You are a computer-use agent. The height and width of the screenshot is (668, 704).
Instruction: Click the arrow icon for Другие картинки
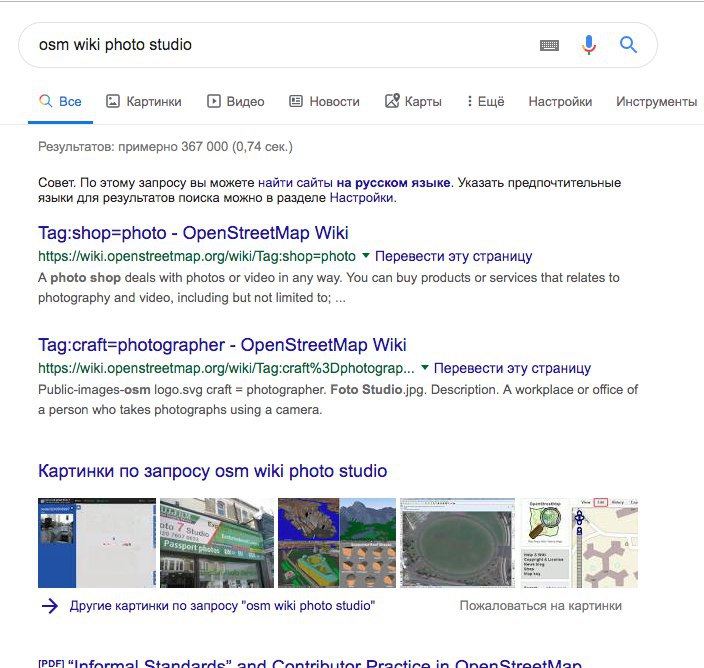tap(50, 606)
